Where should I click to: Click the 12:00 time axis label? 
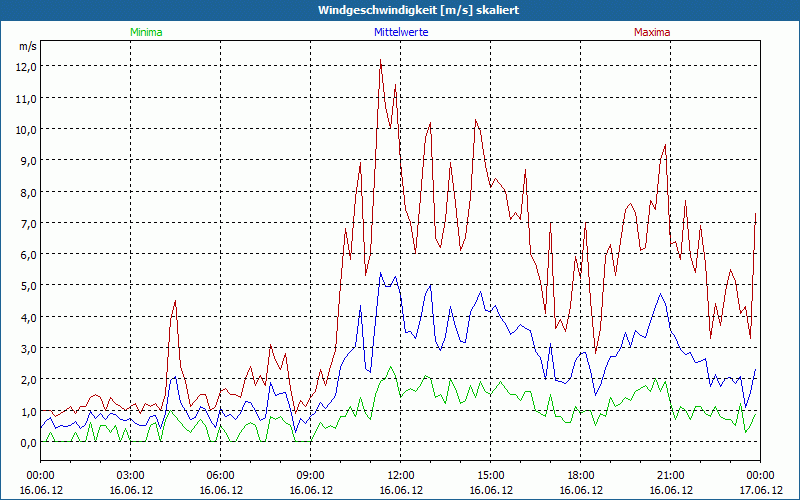click(x=401, y=476)
